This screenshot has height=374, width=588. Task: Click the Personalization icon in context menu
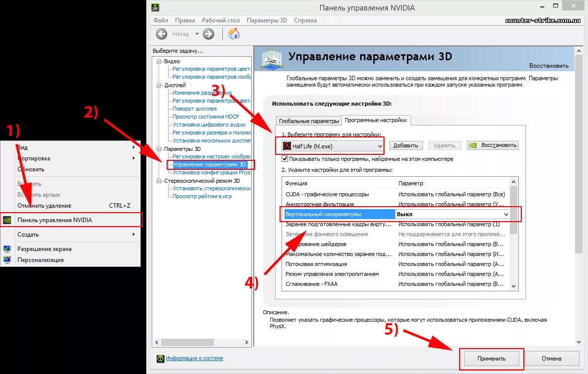point(7,260)
